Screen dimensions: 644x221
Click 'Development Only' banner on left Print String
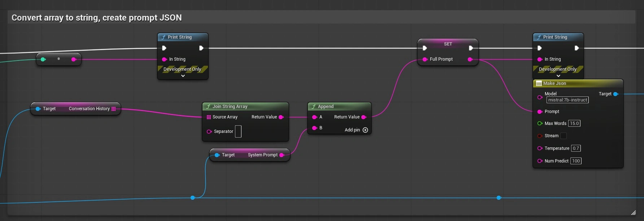182,69
